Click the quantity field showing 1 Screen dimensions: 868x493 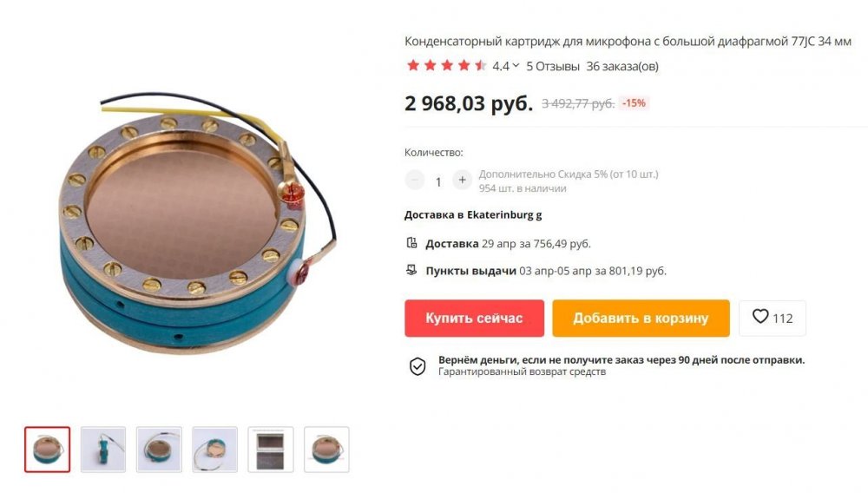pos(437,181)
